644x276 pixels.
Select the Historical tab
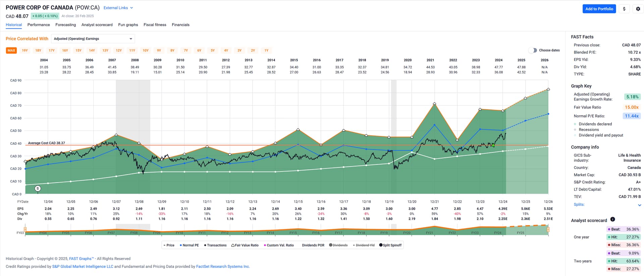click(x=14, y=25)
